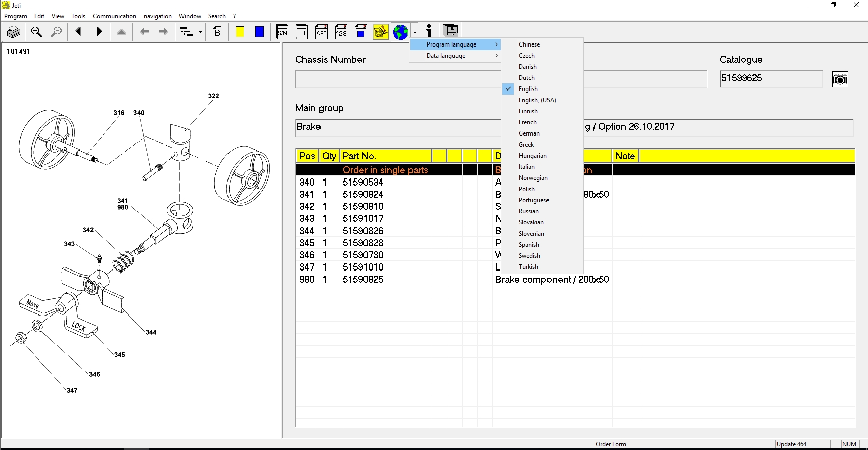Choose Norwegian from the language list
The image size is (868, 450).
(542, 178)
